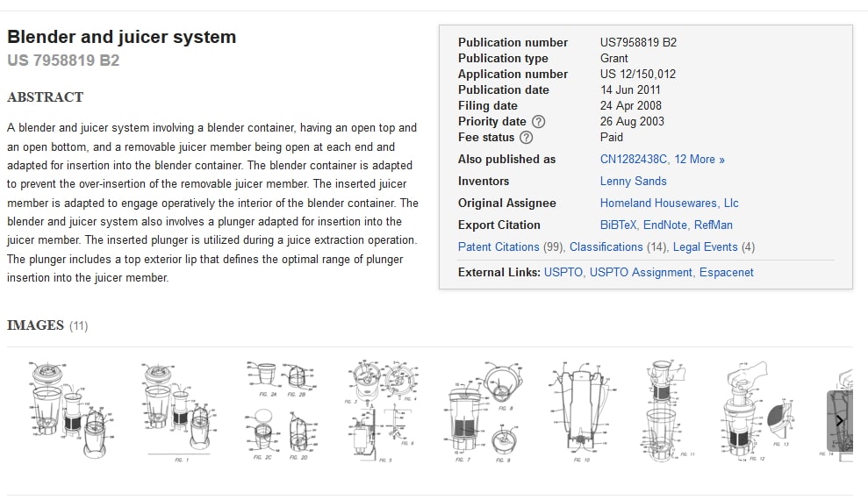
Task: Open the Espacenet external link
Action: 727,273
